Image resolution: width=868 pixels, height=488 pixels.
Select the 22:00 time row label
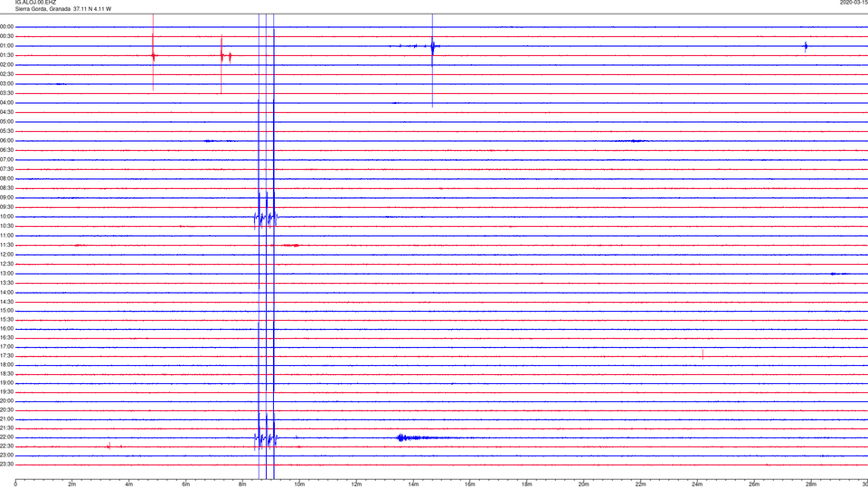click(7, 437)
